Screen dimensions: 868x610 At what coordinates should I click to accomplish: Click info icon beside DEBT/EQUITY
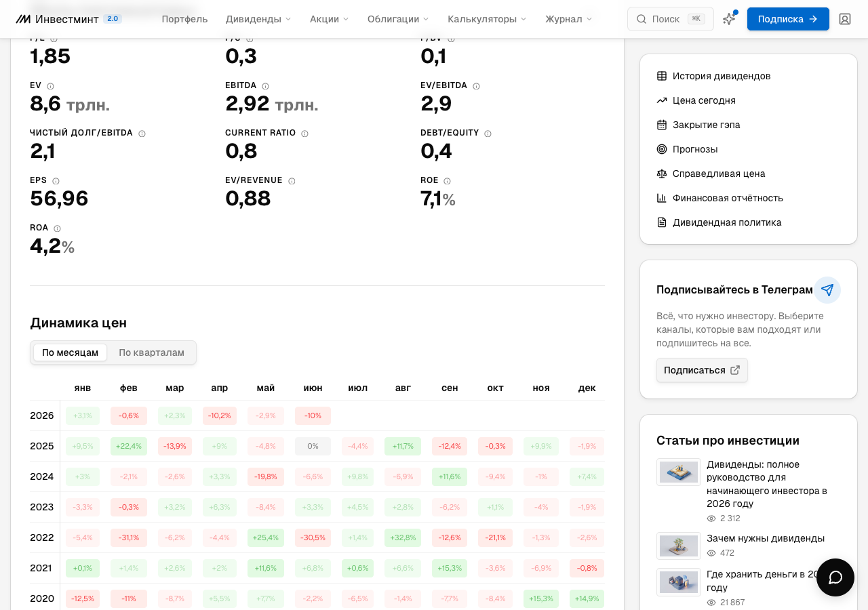pyautogui.click(x=488, y=134)
